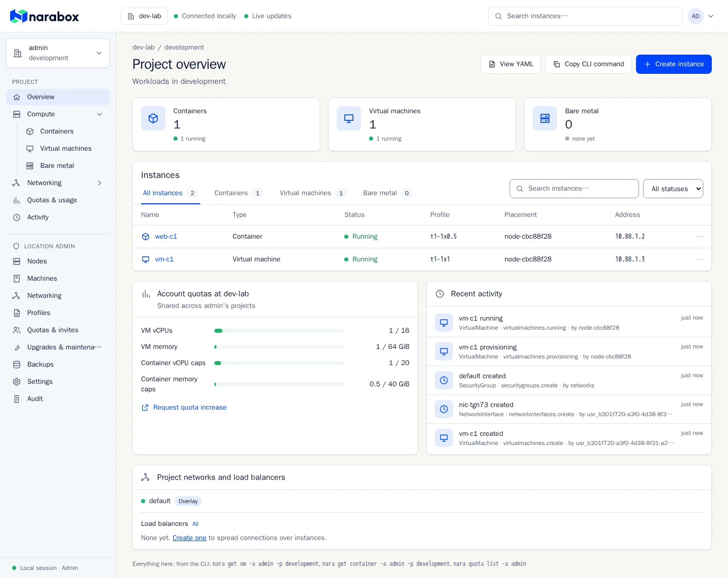The width and height of the screenshot is (728, 578).
Task: Open the admin development project switcher
Action: (58, 53)
